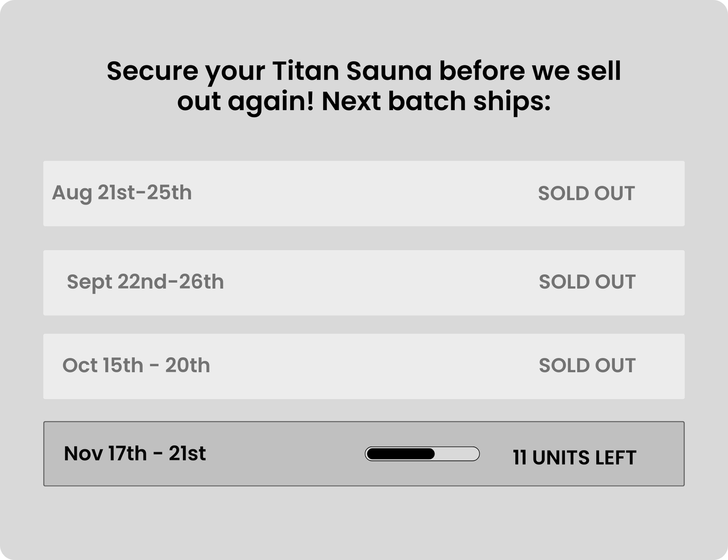Click SOLD OUT on the September batch

[x=587, y=282]
